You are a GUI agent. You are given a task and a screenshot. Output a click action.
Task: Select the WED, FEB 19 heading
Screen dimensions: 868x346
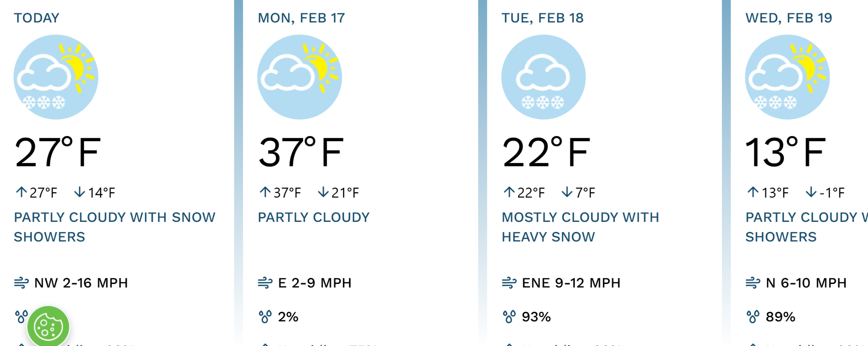789,18
